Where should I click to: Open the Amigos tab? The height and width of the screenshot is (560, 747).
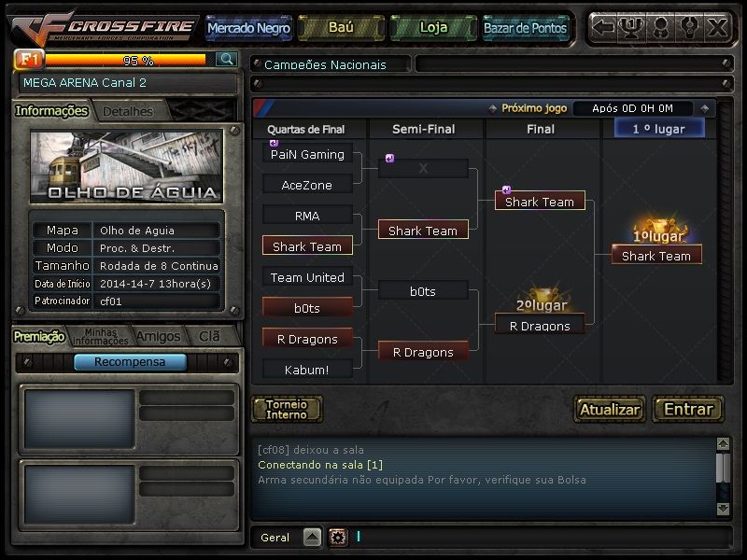[158, 336]
